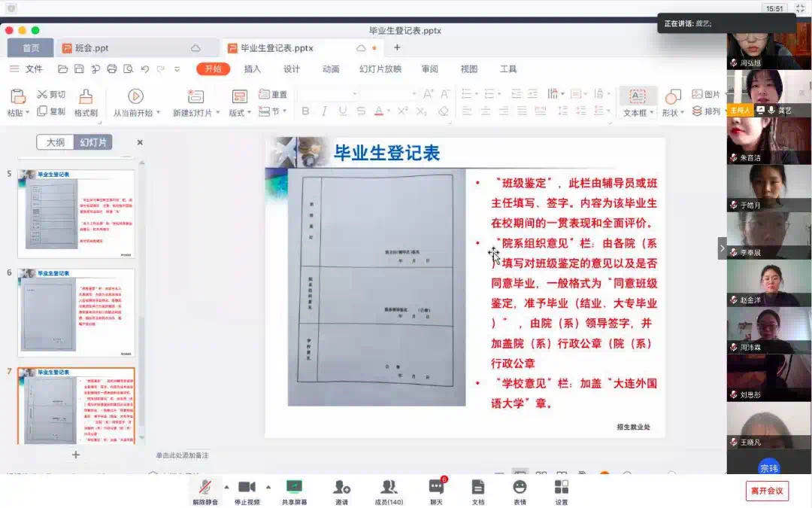812x508 pixels.
Task: Toggle camera off with 停止视频
Action: tap(247, 487)
